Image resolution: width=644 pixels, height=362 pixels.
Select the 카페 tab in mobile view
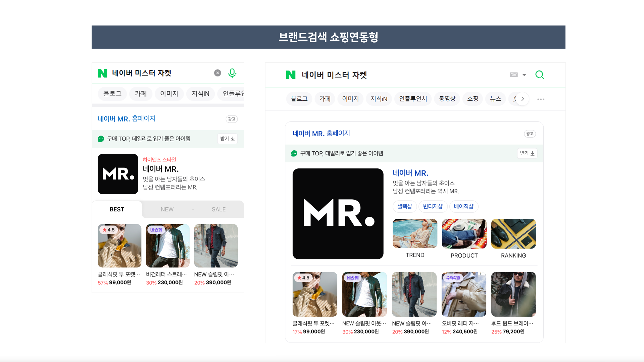(x=141, y=94)
